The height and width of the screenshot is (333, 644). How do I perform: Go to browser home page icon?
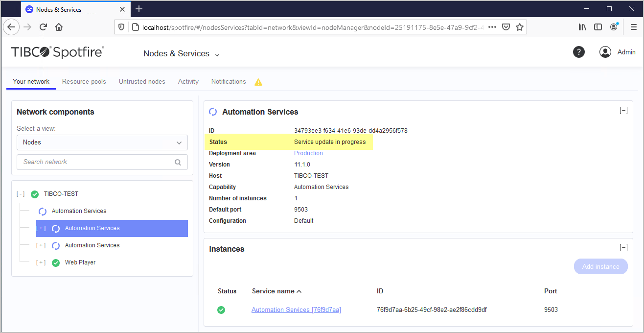point(59,27)
